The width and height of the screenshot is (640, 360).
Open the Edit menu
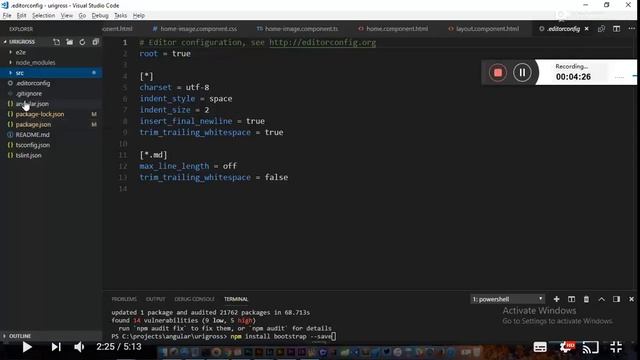point(21,16)
